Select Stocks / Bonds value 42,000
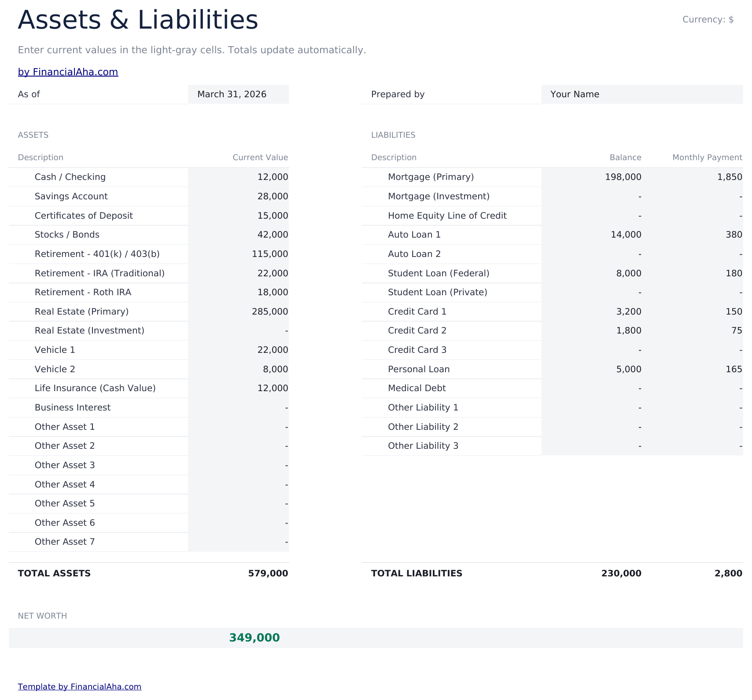This screenshot has width=752, height=700. click(x=238, y=235)
